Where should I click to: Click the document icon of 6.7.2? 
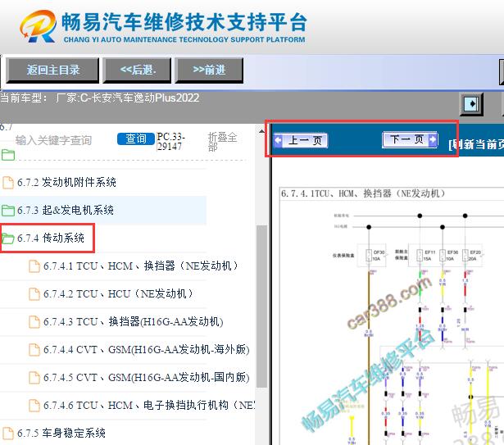[x=8, y=183]
